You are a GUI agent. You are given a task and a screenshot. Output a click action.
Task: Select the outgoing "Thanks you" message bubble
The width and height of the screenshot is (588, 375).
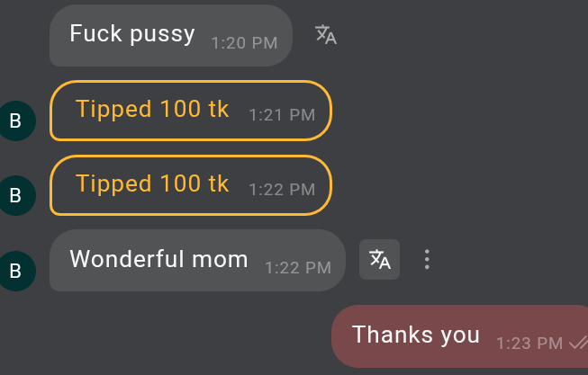click(459, 336)
